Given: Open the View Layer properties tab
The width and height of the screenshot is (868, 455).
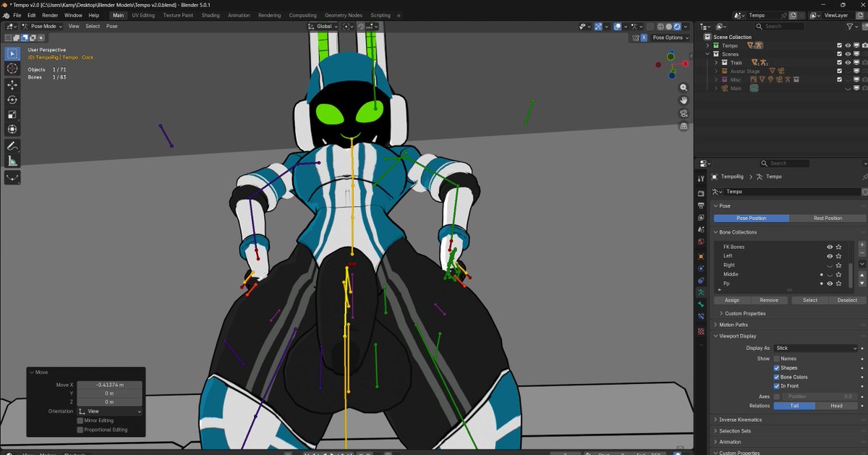Looking at the screenshot, I should pyautogui.click(x=700, y=218).
